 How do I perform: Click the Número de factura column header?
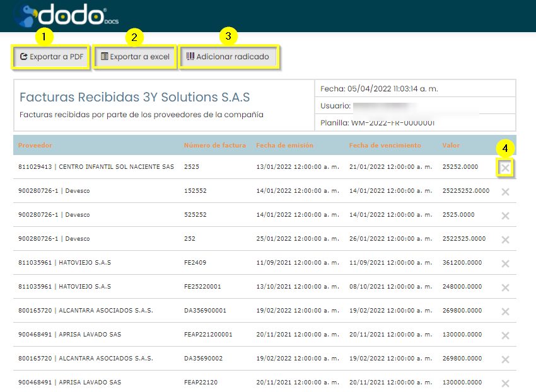pos(214,145)
